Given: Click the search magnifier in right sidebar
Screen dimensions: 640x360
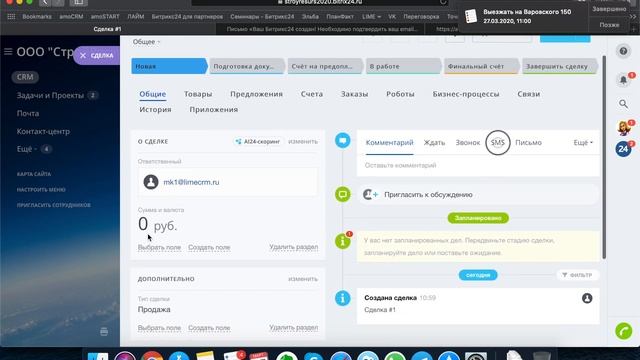Looking at the screenshot, I should (x=623, y=104).
